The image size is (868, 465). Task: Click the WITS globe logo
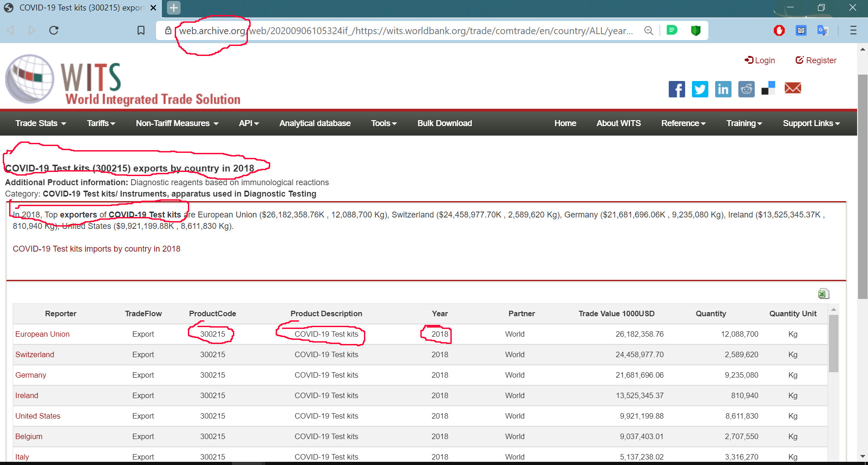[x=30, y=79]
